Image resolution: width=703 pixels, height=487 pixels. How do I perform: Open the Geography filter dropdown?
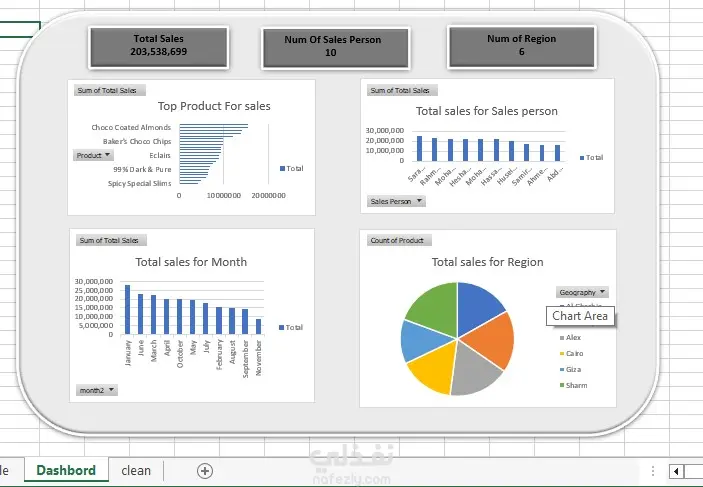(x=582, y=292)
